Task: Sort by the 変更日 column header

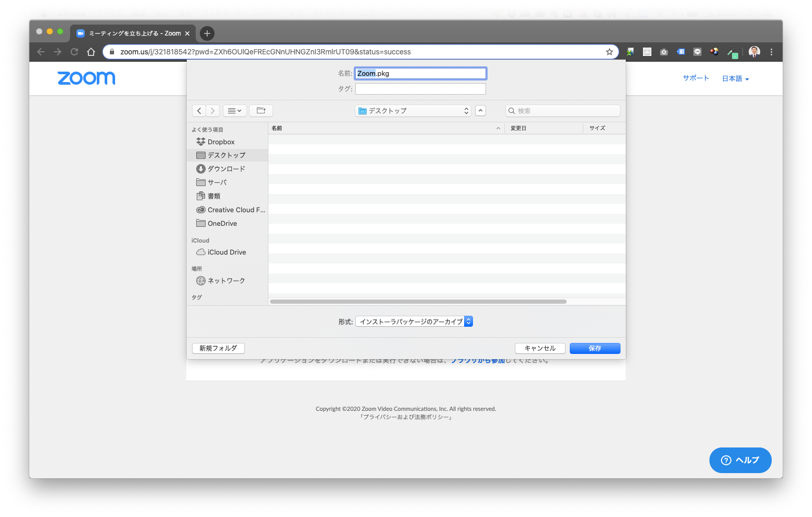Action: (544, 128)
